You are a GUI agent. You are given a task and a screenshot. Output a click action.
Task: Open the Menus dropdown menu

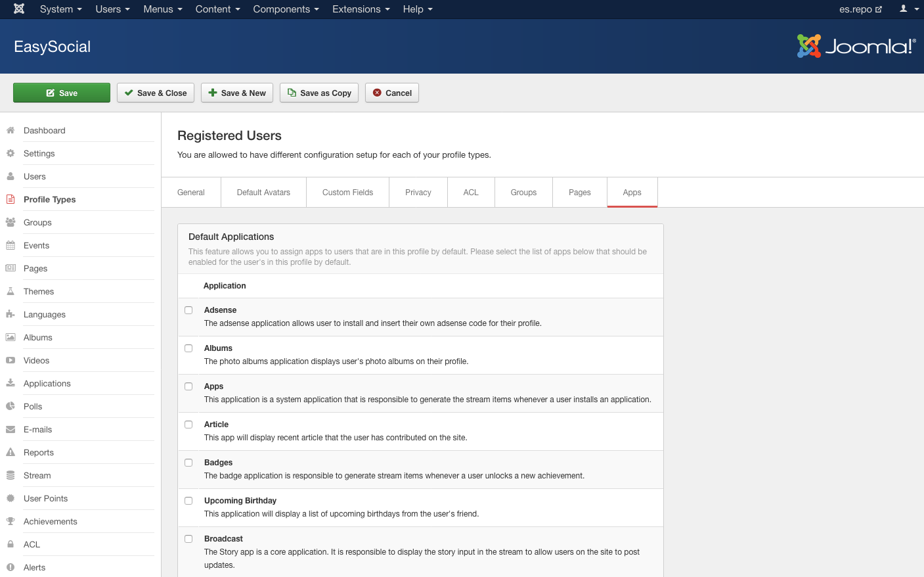coord(163,9)
